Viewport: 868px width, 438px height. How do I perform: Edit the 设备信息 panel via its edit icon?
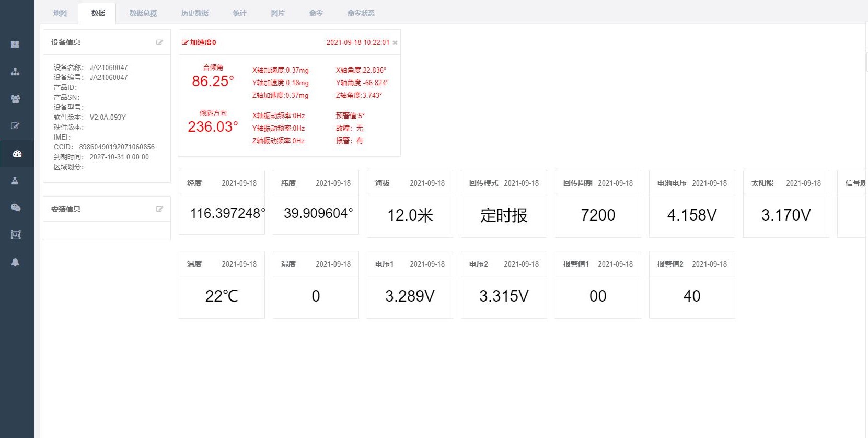(x=159, y=42)
